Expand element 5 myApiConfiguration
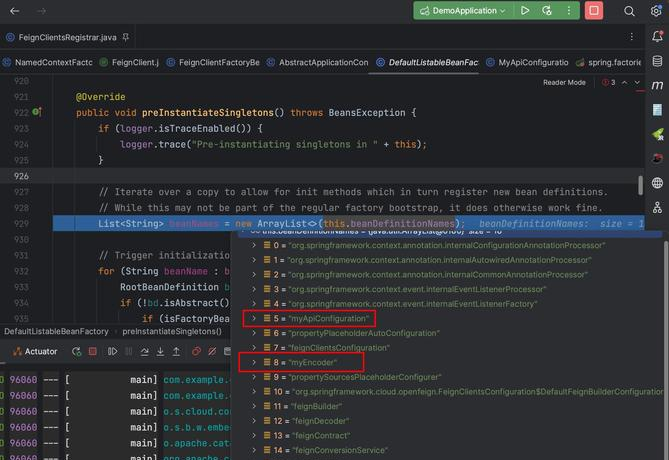This screenshot has width=669, height=460. [254, 318]
